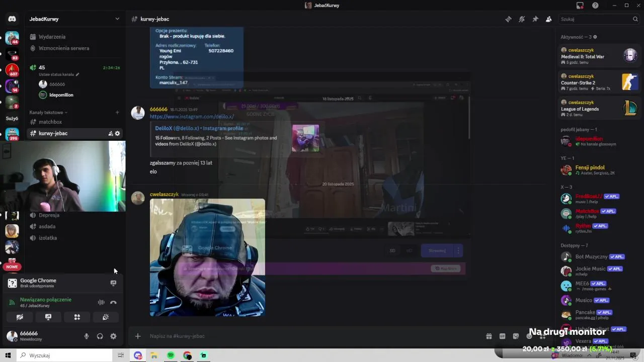Open Discord direct messages home icon
644x362 pixels.
click(x=12, y=19)
